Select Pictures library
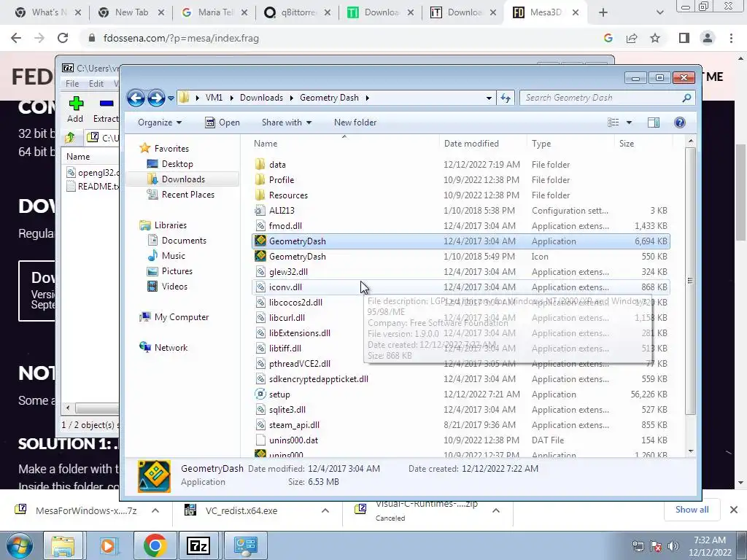This screenshot has height=560, width=747. pyautogui.click(x=177, y=271)
